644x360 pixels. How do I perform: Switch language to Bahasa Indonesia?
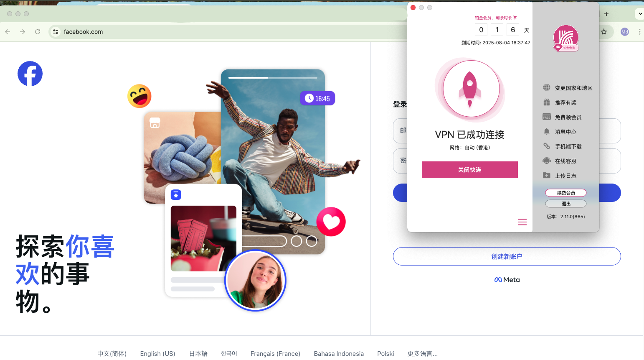pyautogui.click(x=339, y=354)
